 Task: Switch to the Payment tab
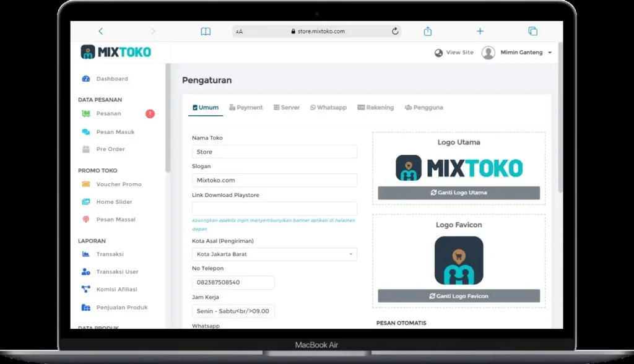click(x=246, y=108)
